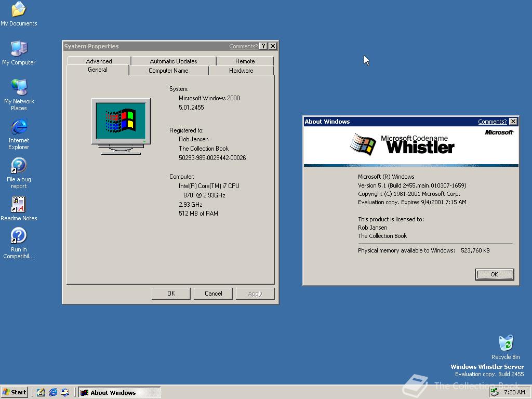532x399 pixels.
Task: Click the '523,760 KB' memory value
Action: click(475, 250)
